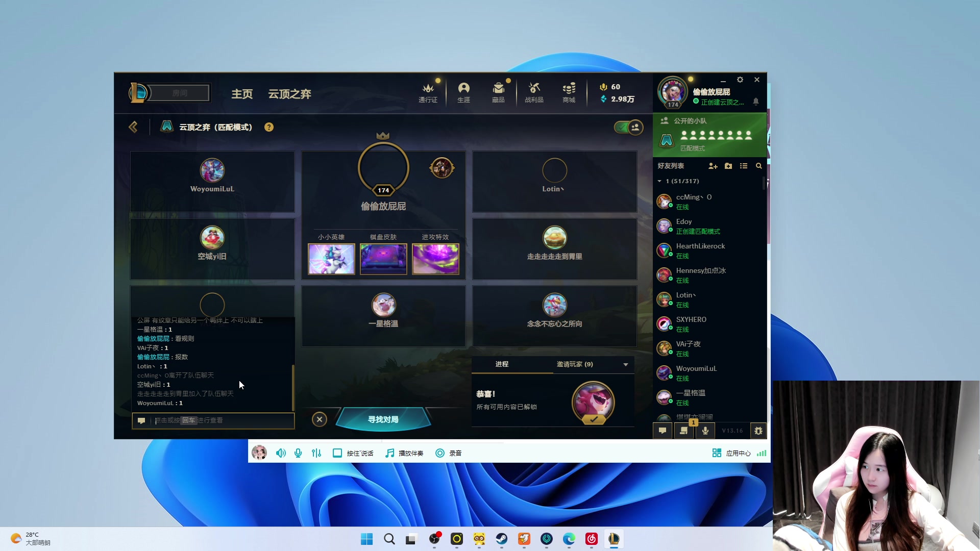Click the speaker volume icon in voice toolbar

pos(281,453)
